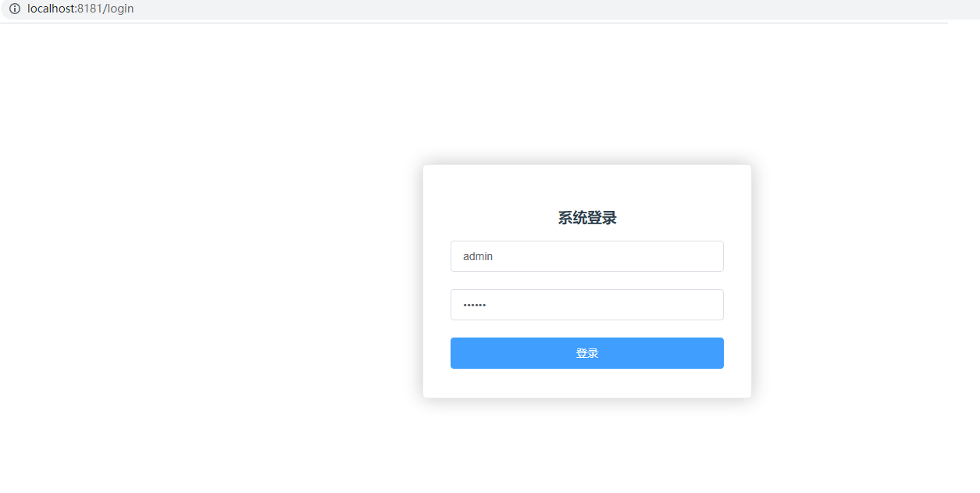Click the blank page area left of the login card
Viewport: 980px width, 493px height.
211,281
